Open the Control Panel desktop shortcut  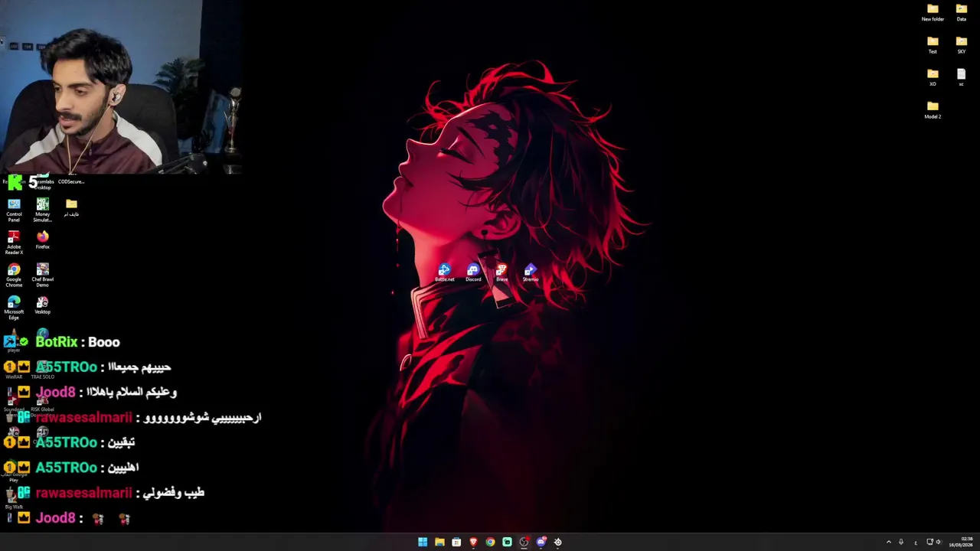pos(14,210)
